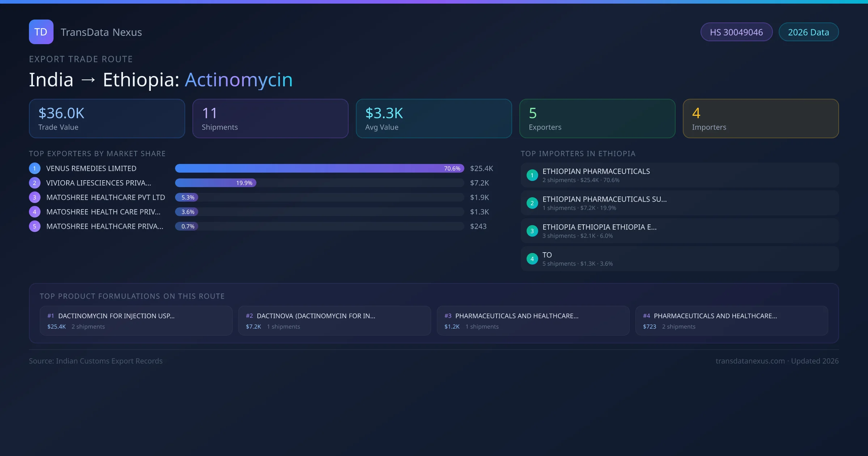Viewport: 868px width, 456px height.
Task: Open #2 Dactinova formulation card
Action: click(x=335, y=321)
